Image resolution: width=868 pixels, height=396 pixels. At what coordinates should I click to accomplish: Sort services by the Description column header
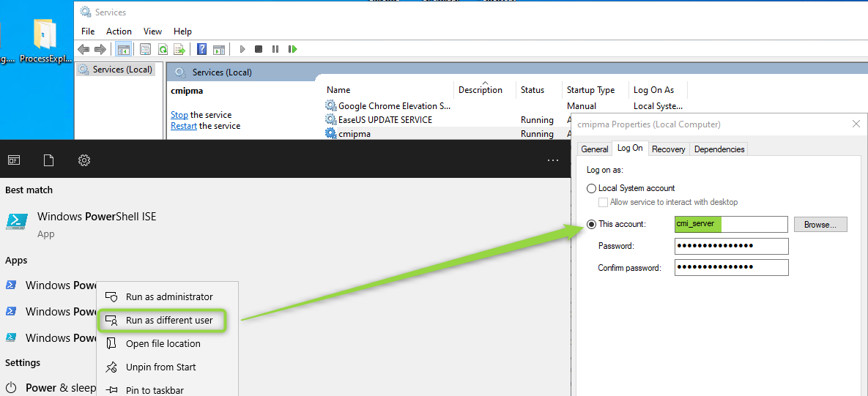coord(481,90)
